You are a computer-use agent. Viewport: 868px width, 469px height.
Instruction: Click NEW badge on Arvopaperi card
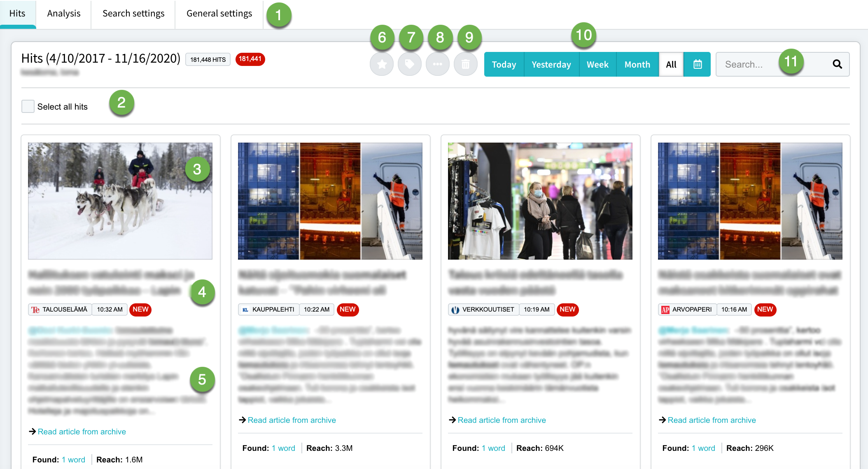point(765,310)
